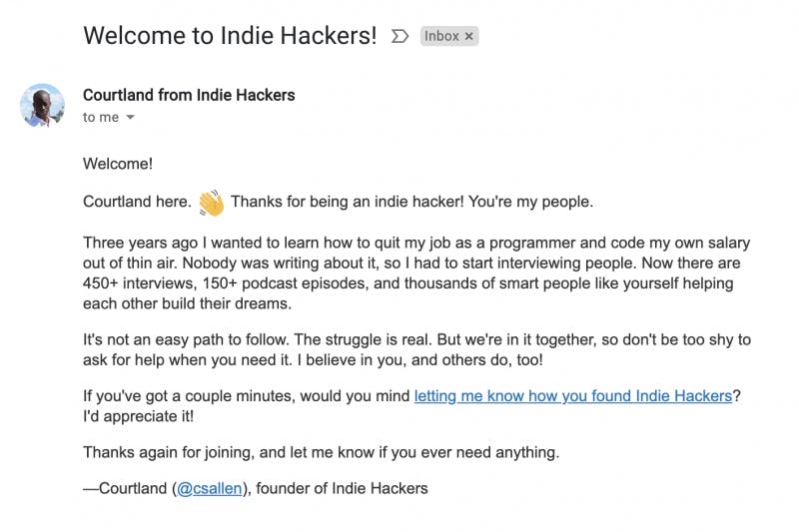Click the waving hand emoji

[x=211, y=203]
